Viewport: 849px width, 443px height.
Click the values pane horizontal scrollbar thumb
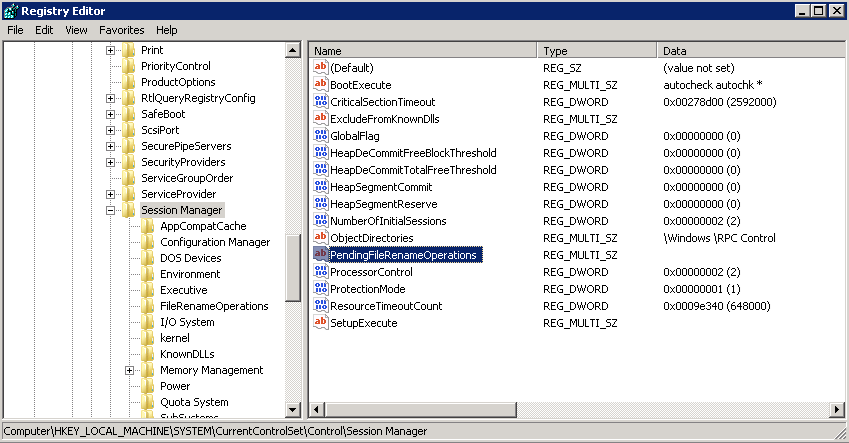[421, 410]
